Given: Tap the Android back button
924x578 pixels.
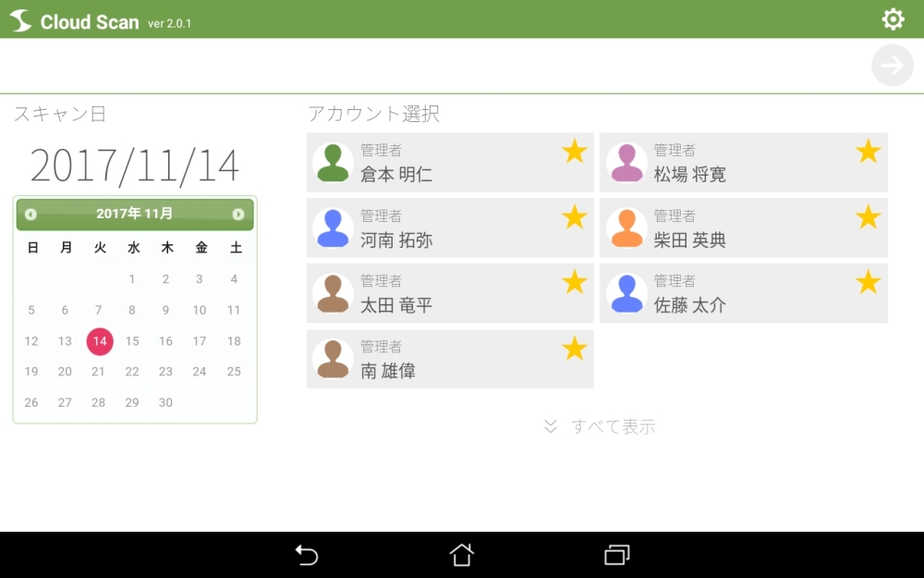Looking at the screenshot, I should tap(307, 555).
